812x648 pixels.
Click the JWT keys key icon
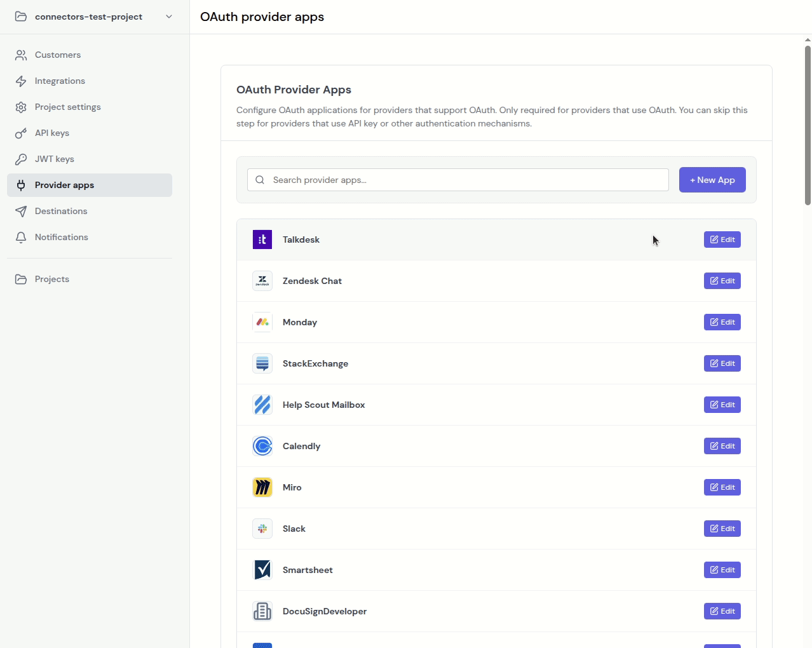[x=21, y=159]
